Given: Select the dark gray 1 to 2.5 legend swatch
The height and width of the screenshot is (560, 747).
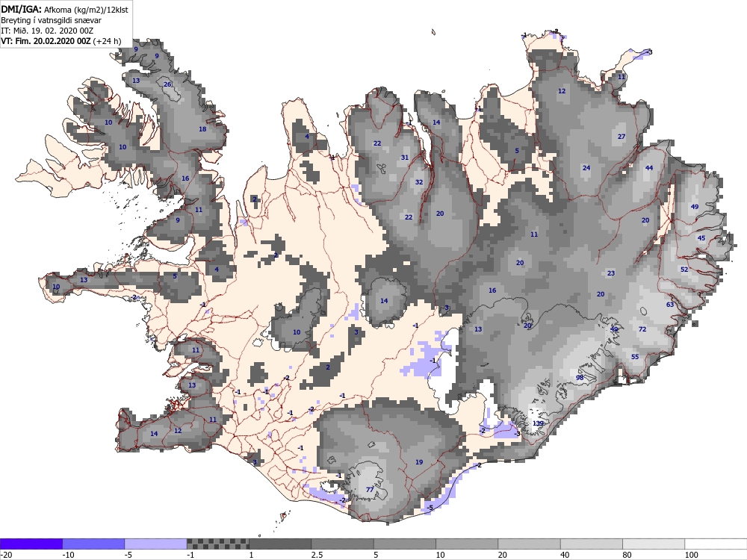Looking at the screenshot, I should tap(280, 544).
